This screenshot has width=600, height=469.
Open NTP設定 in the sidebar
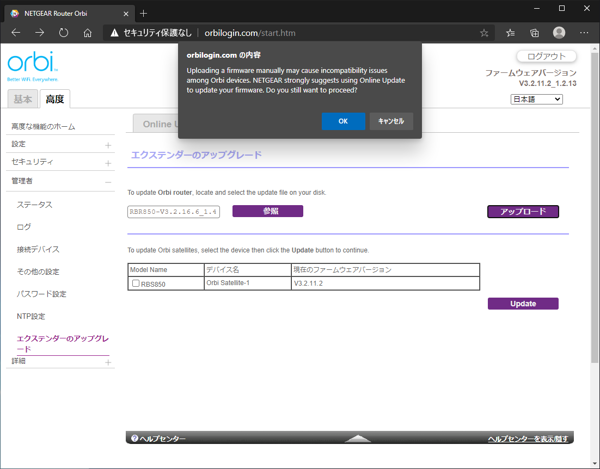pos(31,316)
